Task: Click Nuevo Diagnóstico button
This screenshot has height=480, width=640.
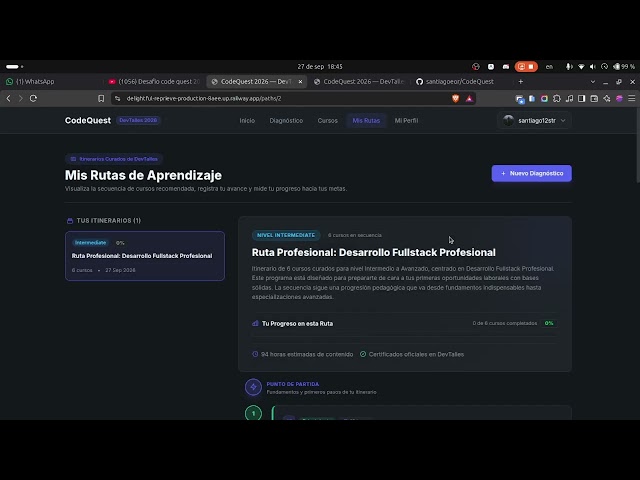Action: click(531, 173)
